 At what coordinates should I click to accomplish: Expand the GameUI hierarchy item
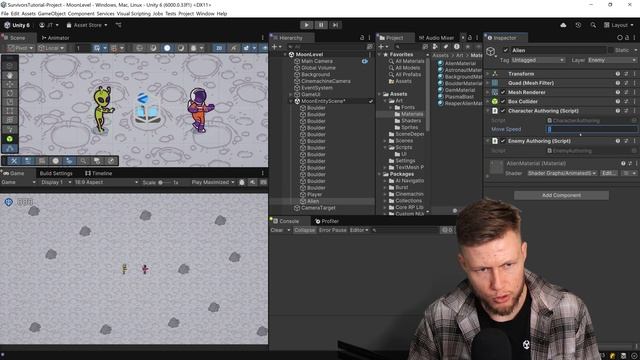tap(291, 94)
